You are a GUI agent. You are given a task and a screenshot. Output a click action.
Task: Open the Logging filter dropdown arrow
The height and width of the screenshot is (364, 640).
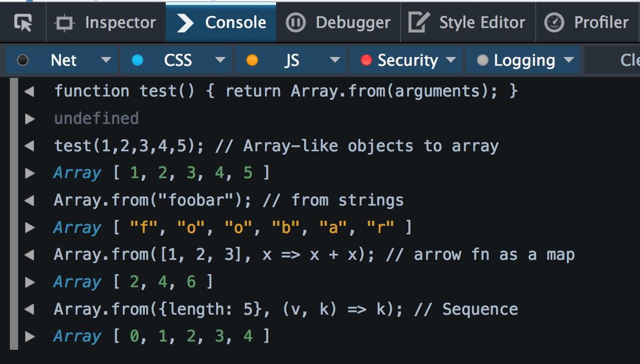pos(569,60)
